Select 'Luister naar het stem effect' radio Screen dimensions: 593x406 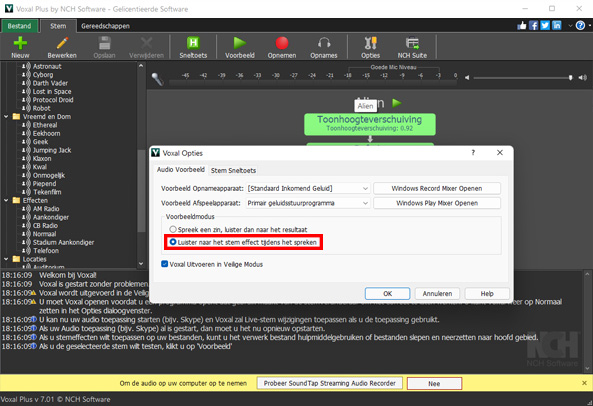173,242
